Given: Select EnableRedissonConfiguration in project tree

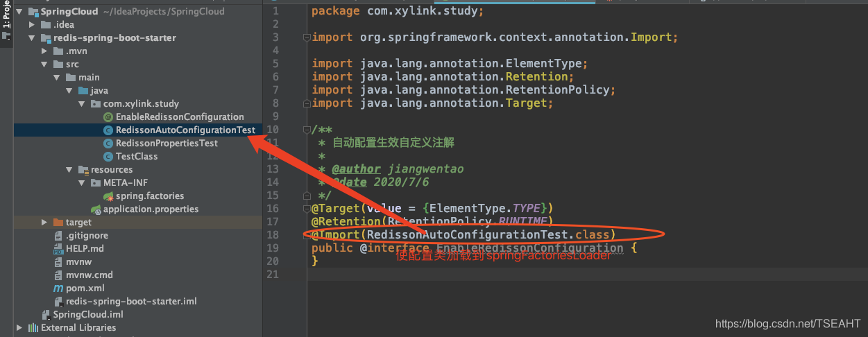Looking at the screenshot, I should point(180,117).
